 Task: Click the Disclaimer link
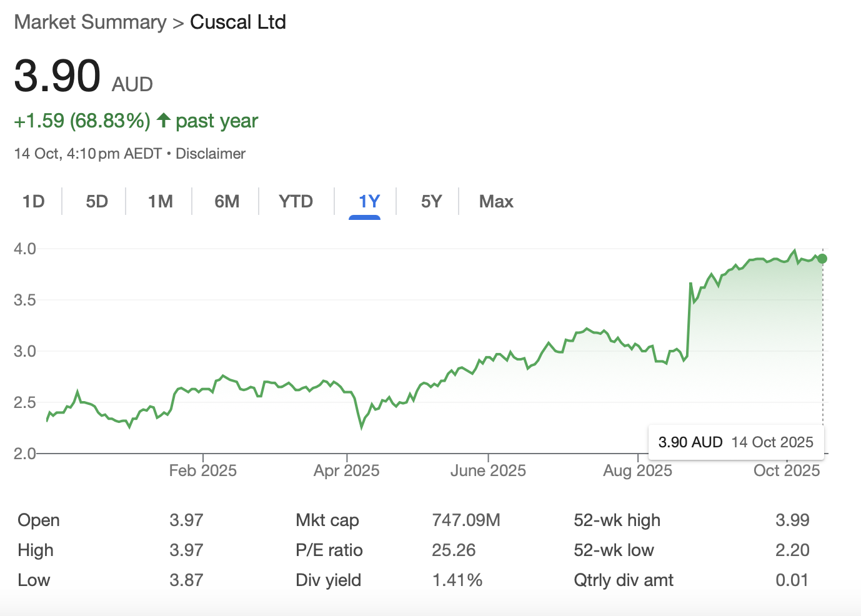211,154
